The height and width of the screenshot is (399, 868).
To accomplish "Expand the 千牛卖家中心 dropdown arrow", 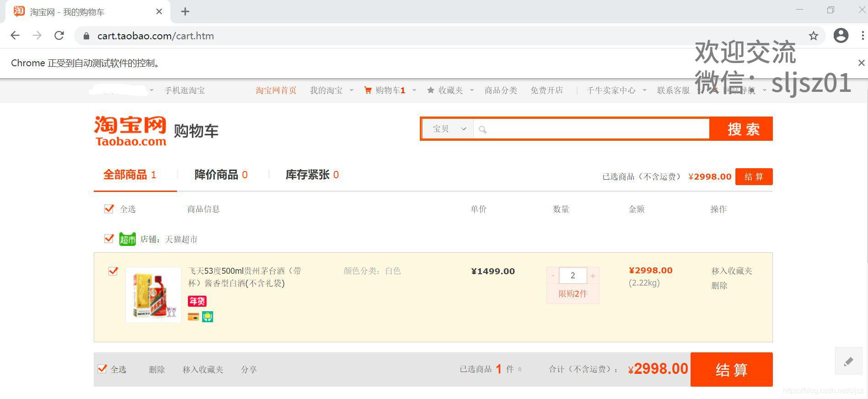I will pyautogui.click(x=644, y=90).
